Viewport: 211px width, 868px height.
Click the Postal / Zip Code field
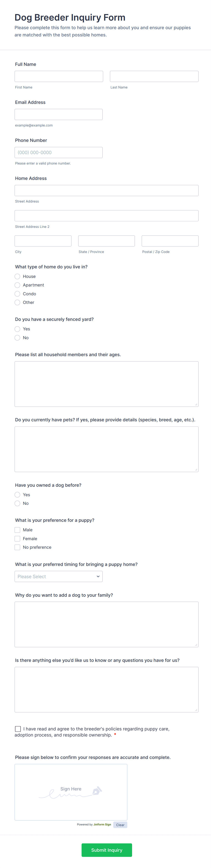170,241
